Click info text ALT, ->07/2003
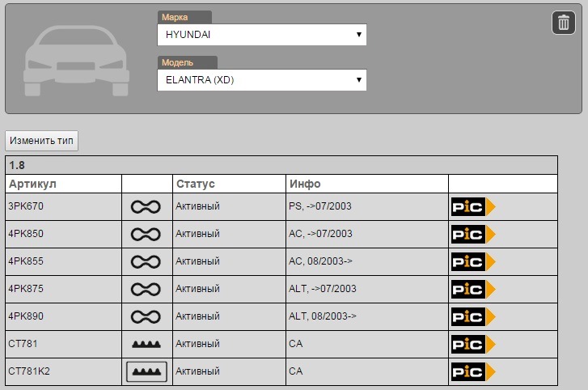This screenshot has height=390, width=588. pos(323,289)
